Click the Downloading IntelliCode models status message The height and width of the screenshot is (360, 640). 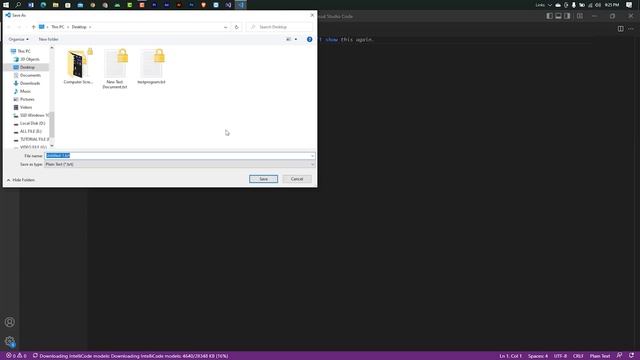(130, 356)
